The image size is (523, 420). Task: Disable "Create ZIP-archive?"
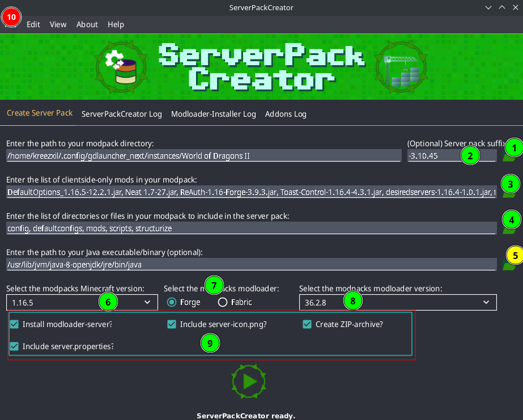307,324
